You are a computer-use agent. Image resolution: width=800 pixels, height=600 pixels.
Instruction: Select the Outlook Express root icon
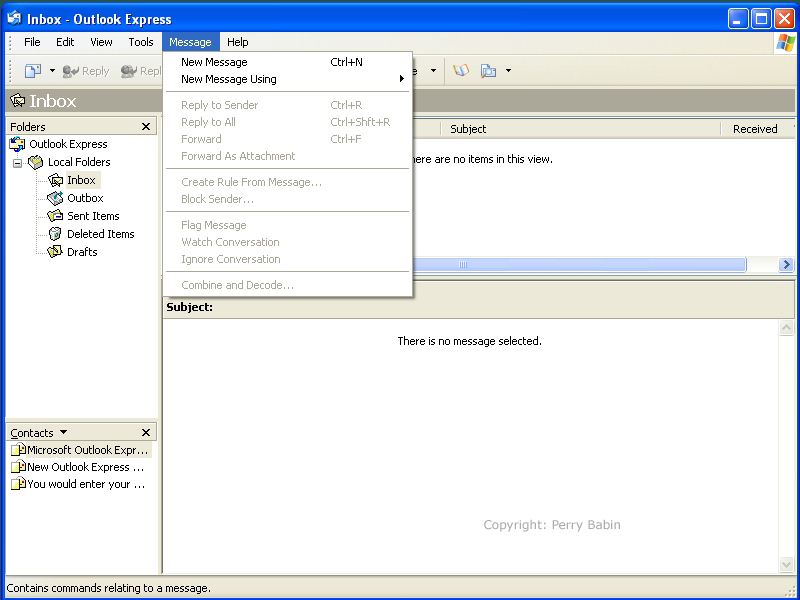17,144
